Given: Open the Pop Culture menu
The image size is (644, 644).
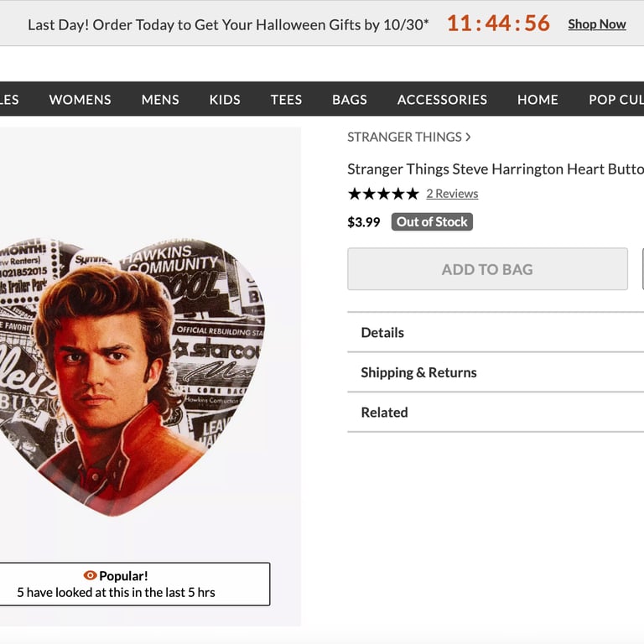Looking at the screenshot, I should [x=615, y=99].
